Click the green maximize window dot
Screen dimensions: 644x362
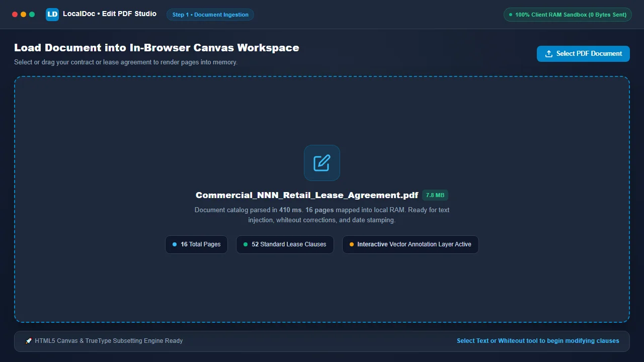32,15
